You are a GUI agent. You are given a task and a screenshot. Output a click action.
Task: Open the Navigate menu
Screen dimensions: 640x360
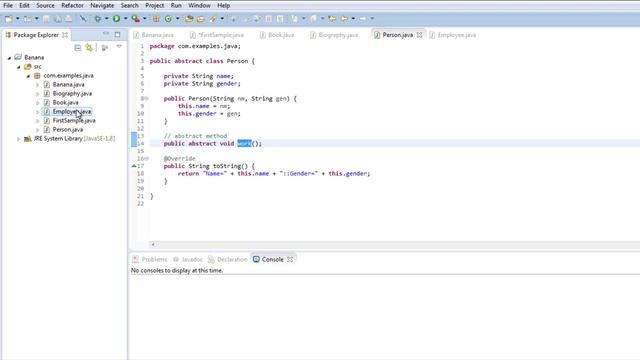pos(102,5)
